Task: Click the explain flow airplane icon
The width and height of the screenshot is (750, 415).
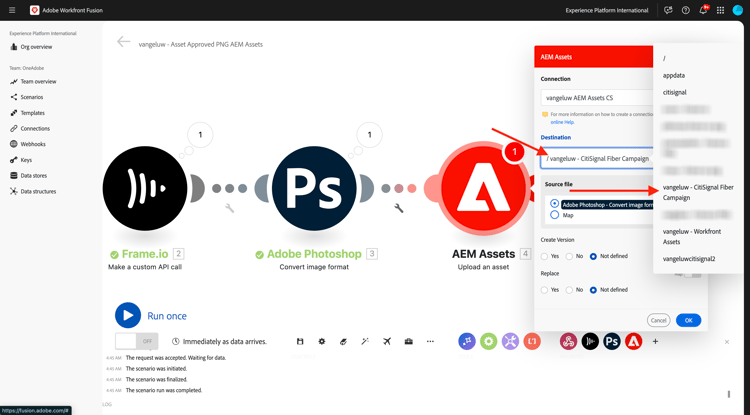Action: [387, 341]
